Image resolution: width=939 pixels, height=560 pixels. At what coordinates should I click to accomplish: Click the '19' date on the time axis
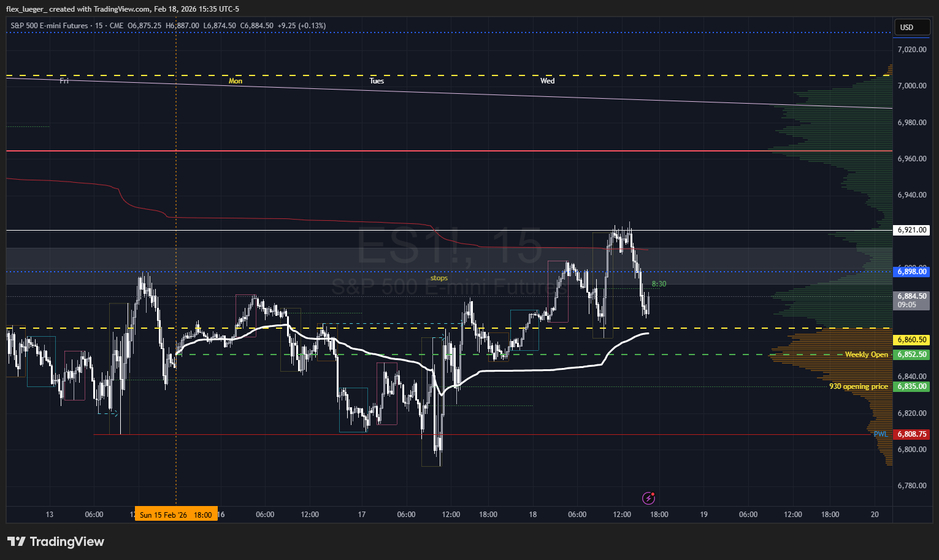point(703,515)
